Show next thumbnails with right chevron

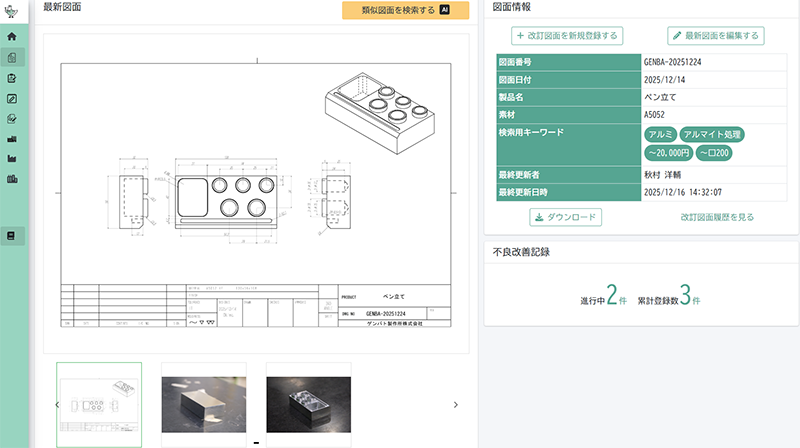coord(456,404)
